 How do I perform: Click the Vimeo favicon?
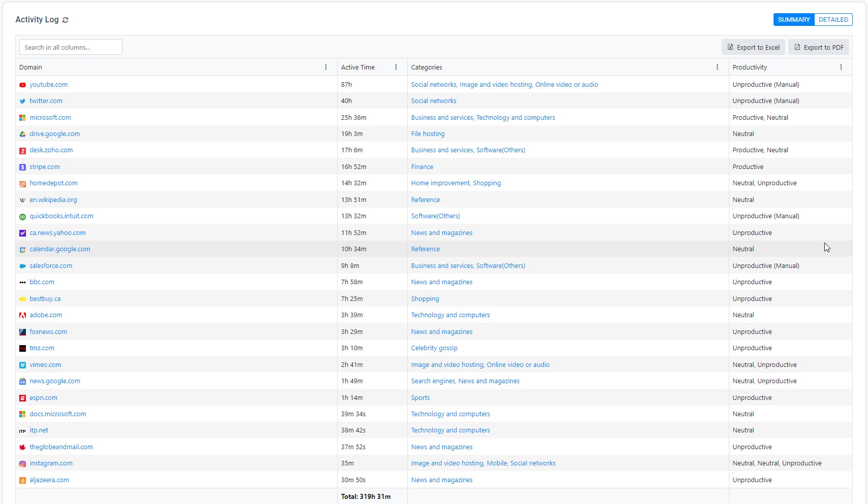point(22,365)
